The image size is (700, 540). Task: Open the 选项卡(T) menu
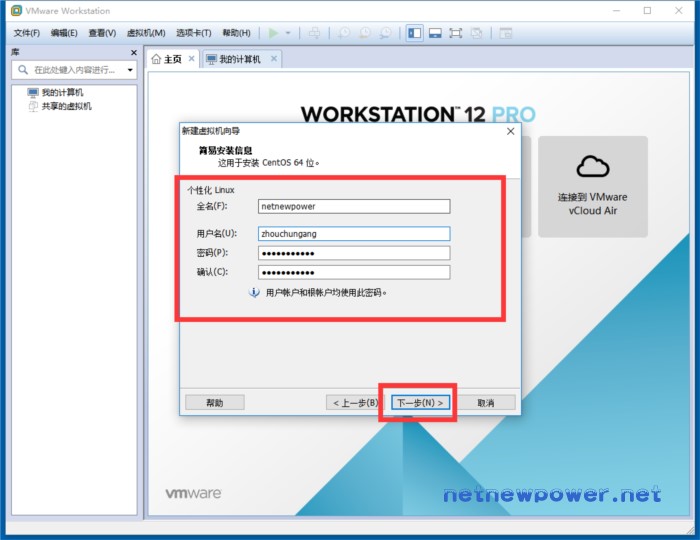click(194, 33)
